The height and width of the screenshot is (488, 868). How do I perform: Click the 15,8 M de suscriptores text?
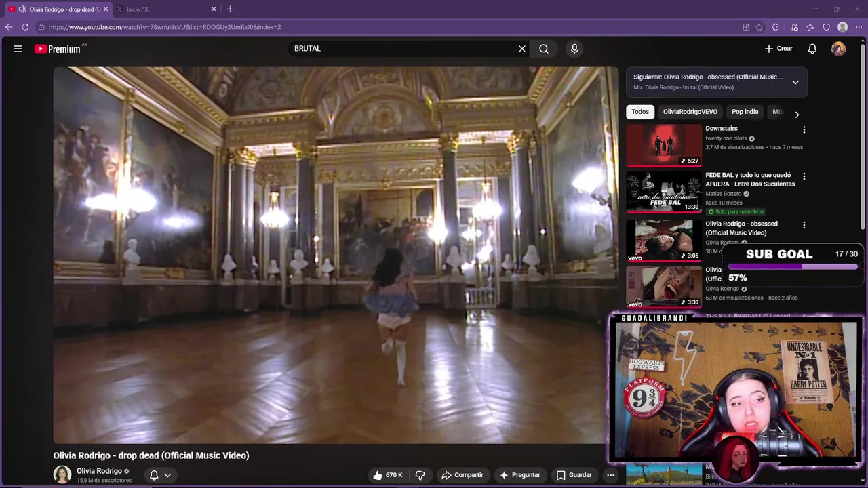(x=104, y=481)
